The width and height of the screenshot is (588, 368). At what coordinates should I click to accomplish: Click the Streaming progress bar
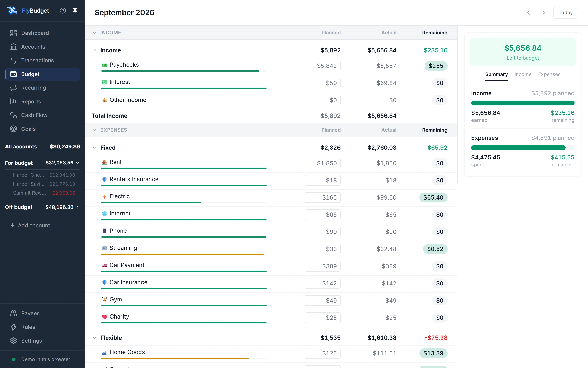184,254
